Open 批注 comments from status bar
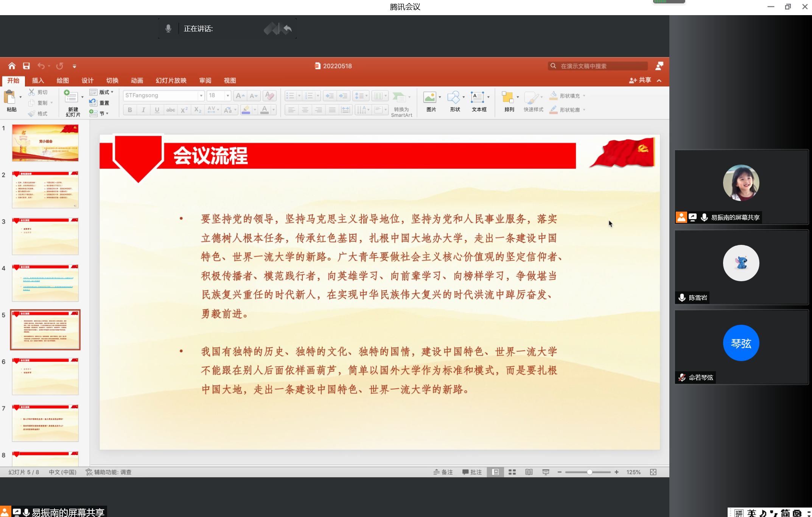Screen dimensions: 812x517 [x=472, y=472]
